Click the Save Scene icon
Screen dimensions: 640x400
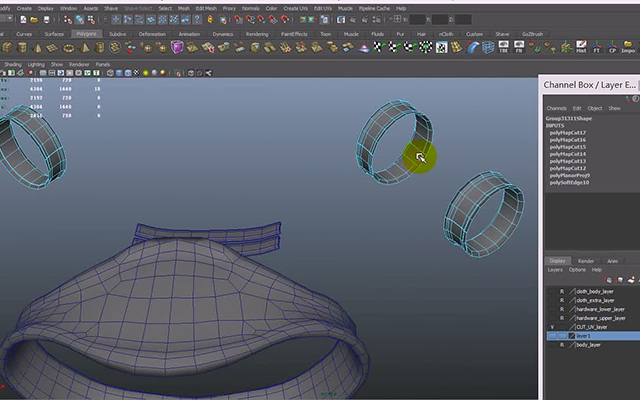[x=46, y=19]
